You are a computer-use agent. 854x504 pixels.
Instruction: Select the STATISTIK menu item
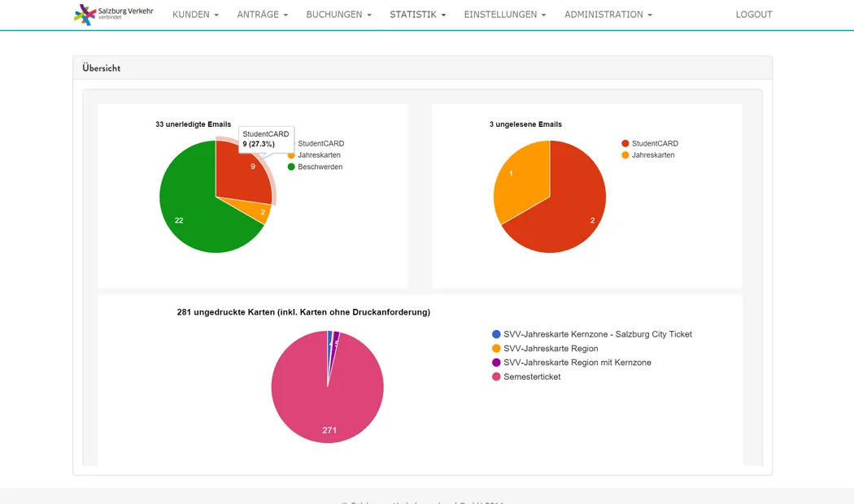(417, 15)
